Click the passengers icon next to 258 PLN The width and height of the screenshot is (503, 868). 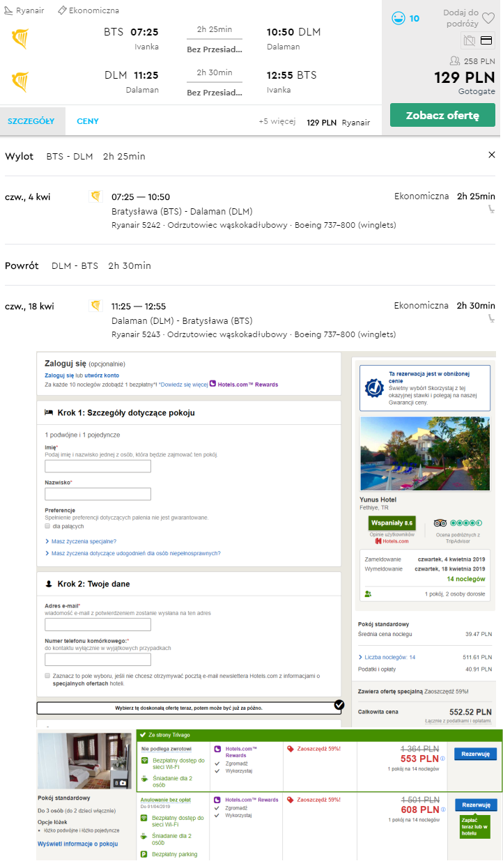coord(456,61)
